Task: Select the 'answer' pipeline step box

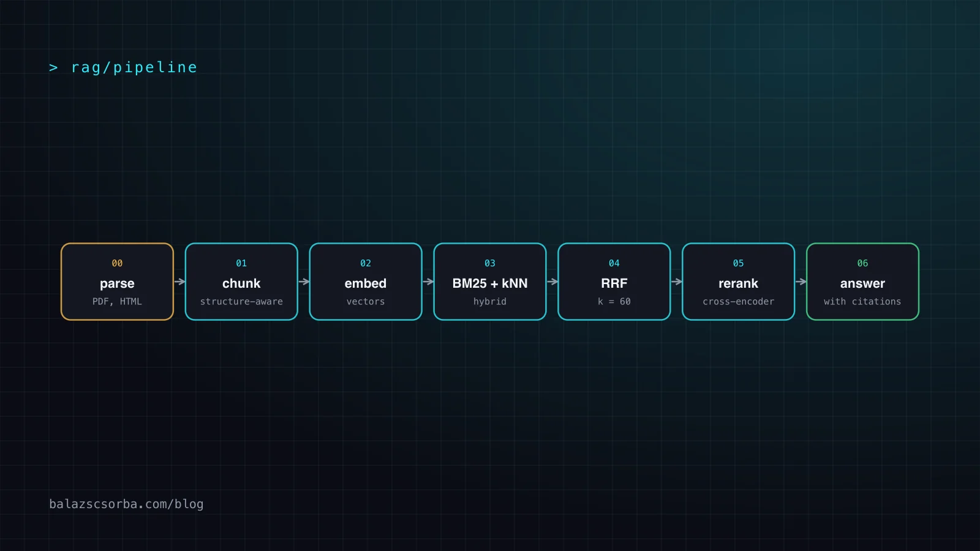Action: tap(862, 282)
